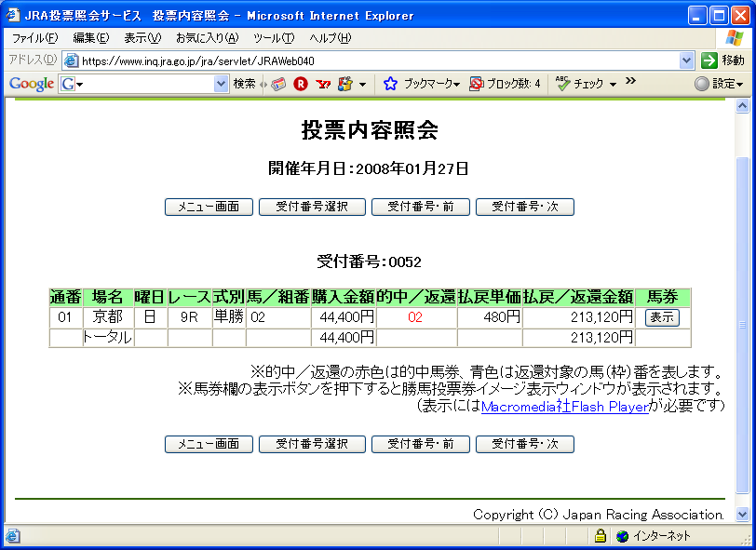Click the インターネット zone globe icon
756x550 pixels.
click(x=623, y=535)
